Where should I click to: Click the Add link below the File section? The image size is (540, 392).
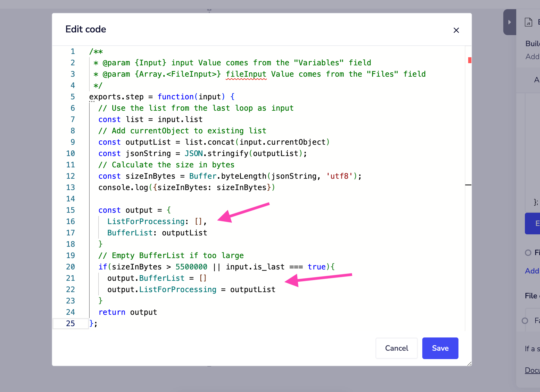pyautogui.click(x=531, y=271)
